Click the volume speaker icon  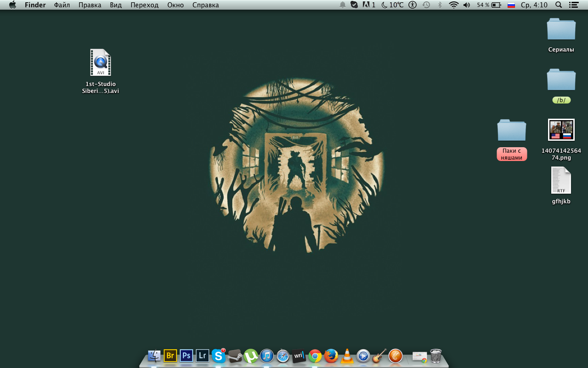coord(467,5)
